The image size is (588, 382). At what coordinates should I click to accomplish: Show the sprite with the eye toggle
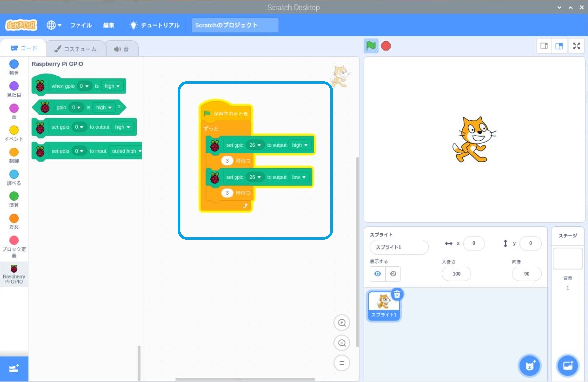pos(377,274)
